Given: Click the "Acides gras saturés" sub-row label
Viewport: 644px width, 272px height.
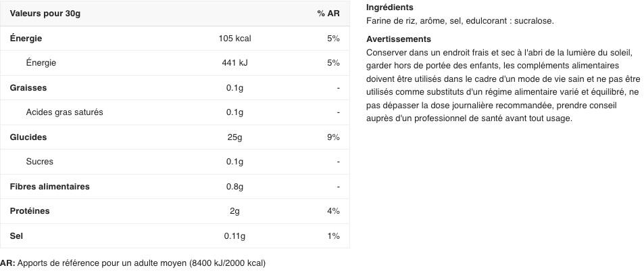Looking at the screenshot, I should pos(64,112).
